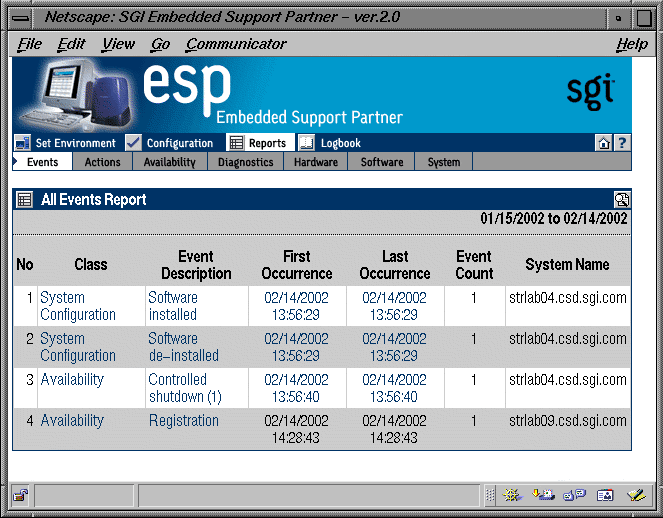
Task: Go to the ESP home page icon
Action: [603, 143]
